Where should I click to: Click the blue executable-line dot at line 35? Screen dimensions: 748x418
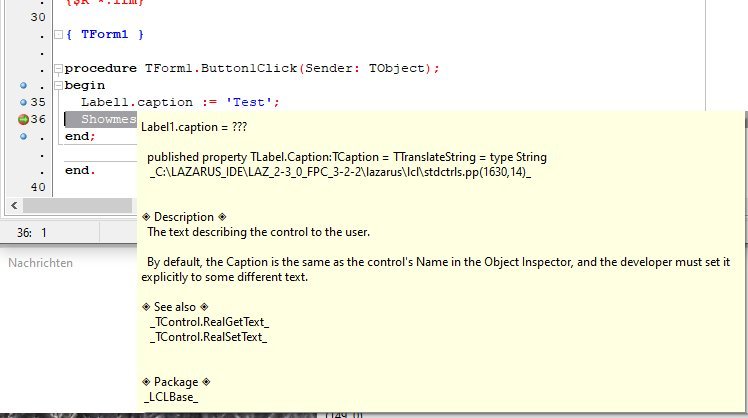tap(23, 102)
